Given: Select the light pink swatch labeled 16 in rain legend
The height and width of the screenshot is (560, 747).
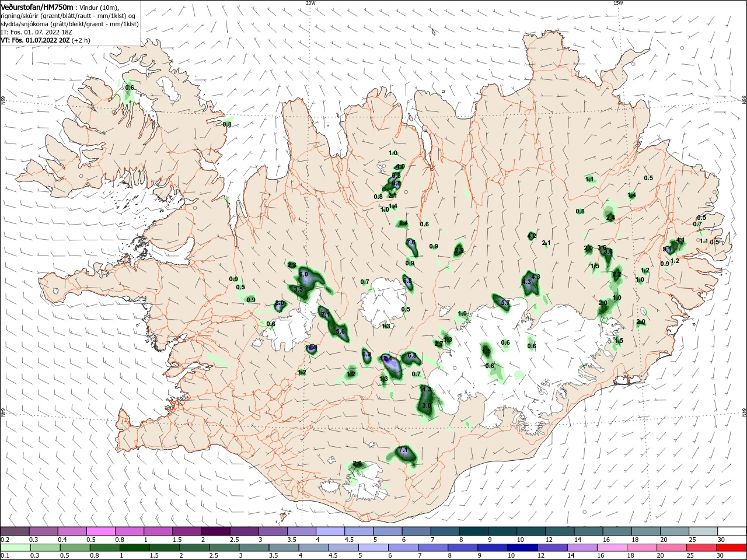Looking at the screenshot, I should click(x=612, y=548).
